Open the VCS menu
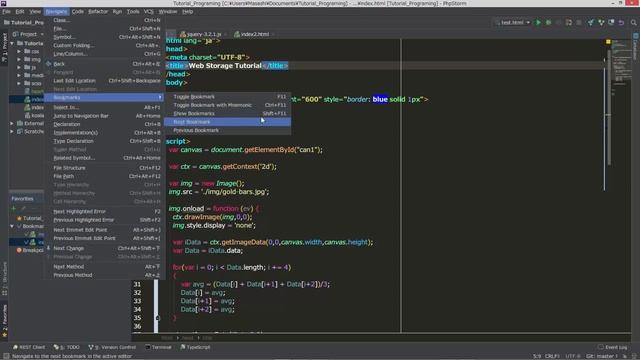Viewport: 640px width, 360px height. pyautogui.click(x=149, y=11)
